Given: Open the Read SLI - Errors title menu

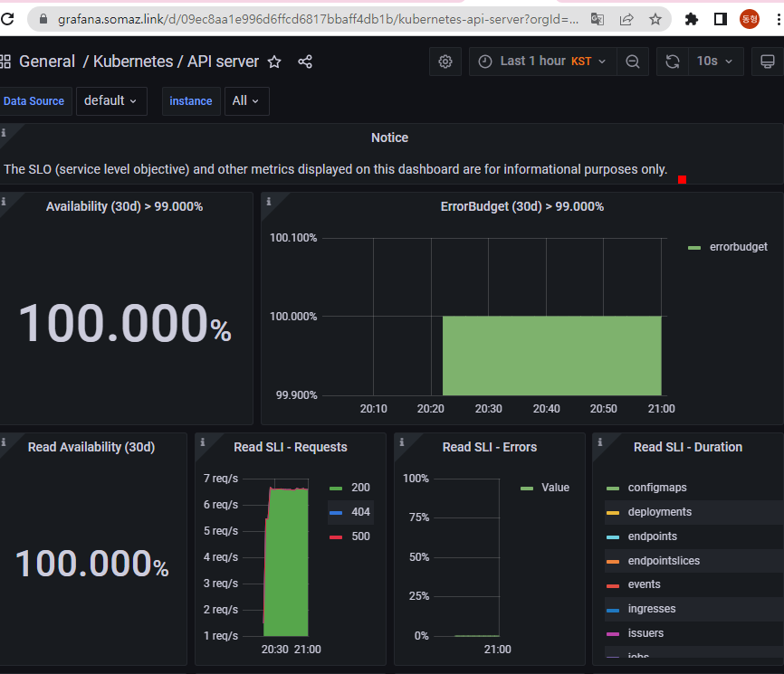Looking at the screenshot, I should click(490, 447).
